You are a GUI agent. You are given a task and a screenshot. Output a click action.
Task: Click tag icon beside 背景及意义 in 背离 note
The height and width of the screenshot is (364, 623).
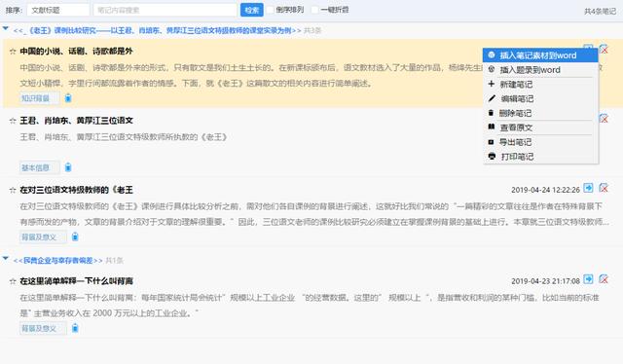point(75,328)
